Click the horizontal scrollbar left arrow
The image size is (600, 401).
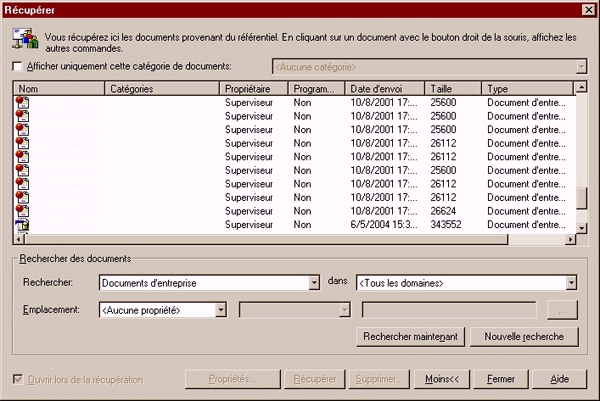click(19, 240)
